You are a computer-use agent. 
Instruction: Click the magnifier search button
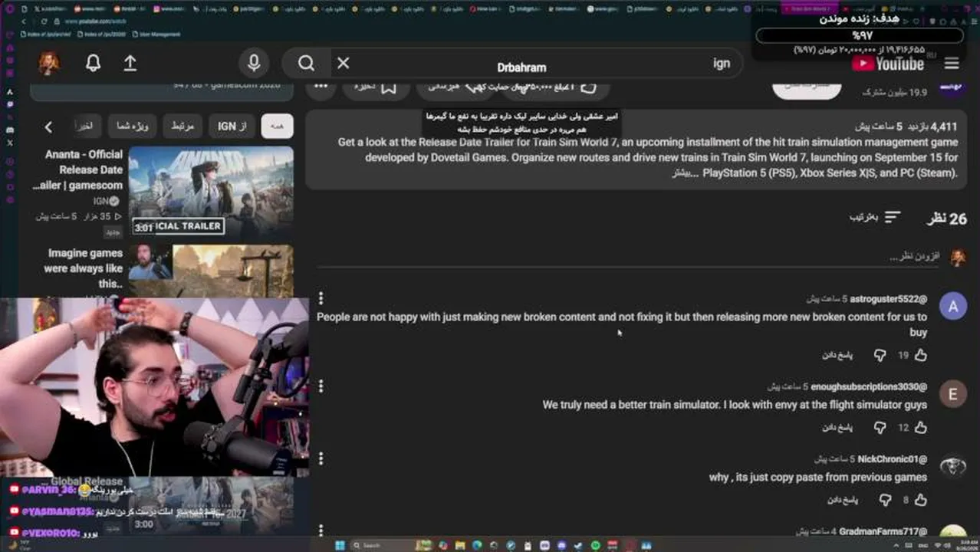(306, 64)
